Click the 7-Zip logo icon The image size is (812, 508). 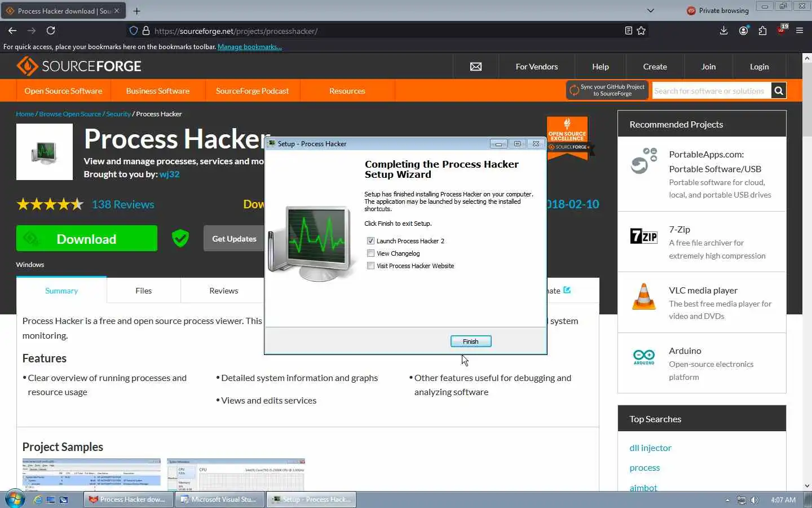[x=644, y=235]
